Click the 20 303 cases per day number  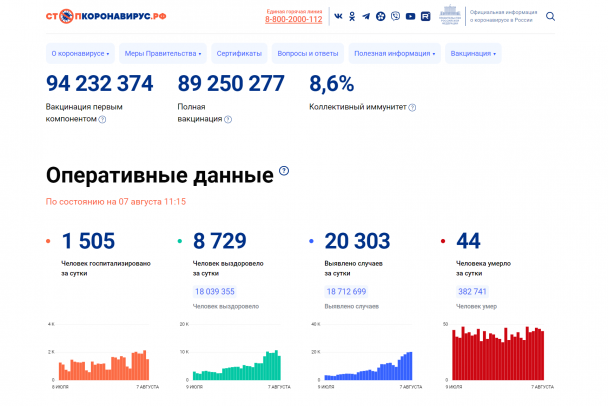pyautogui.click(x=357, y=241)
